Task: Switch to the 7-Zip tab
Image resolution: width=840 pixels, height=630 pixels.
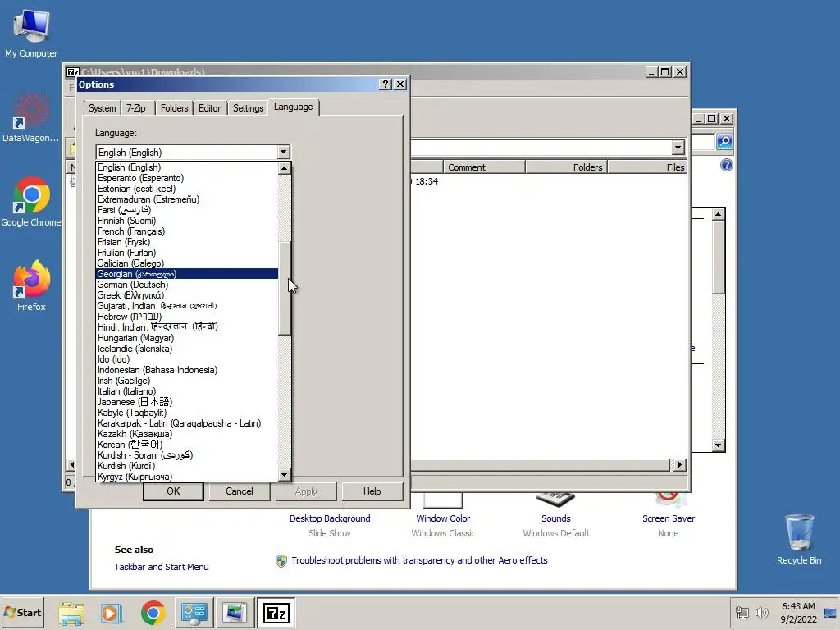Action: pyautogui.click(x=136, y=108)
